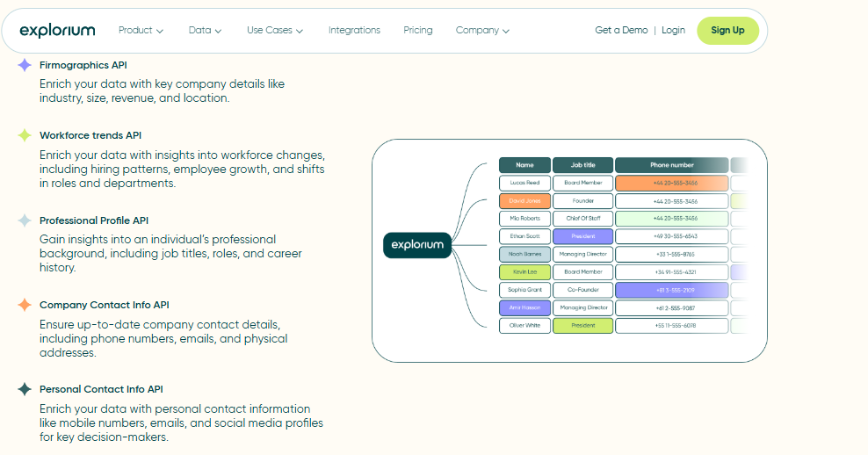Click the green star icon beside Workforce trends API

[x=25, y=135]
